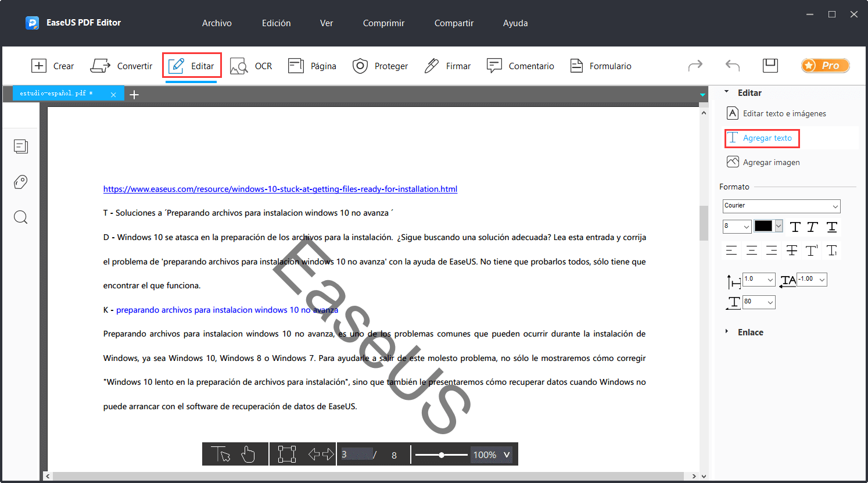Screen dimensions: 868x483
Task: Click the horizontal scrollbar left arrow
Action: (x=48, y=477)
